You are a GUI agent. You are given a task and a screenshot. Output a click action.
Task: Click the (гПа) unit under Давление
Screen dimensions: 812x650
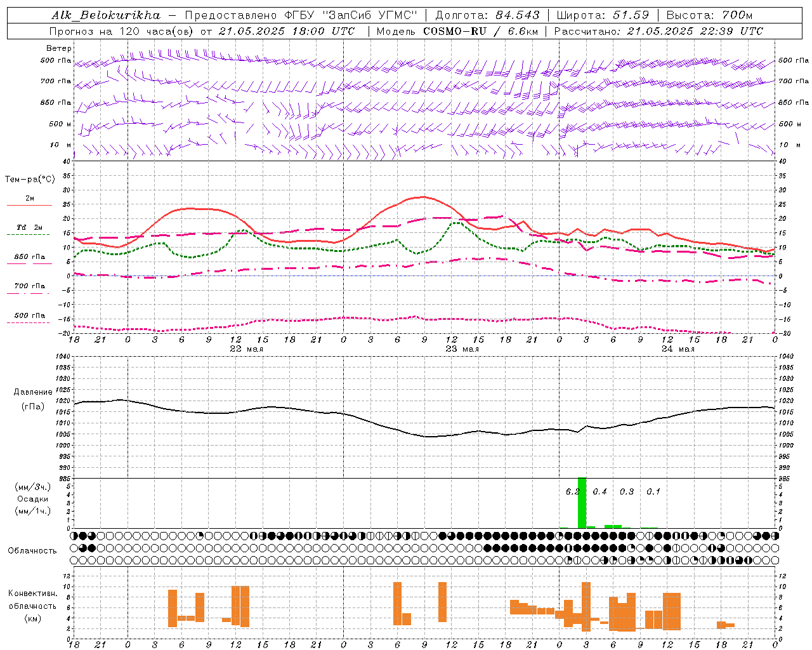tap(33, 406)
